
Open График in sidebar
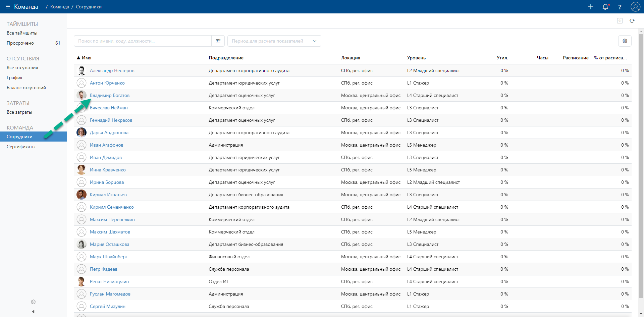coord(15,77)
